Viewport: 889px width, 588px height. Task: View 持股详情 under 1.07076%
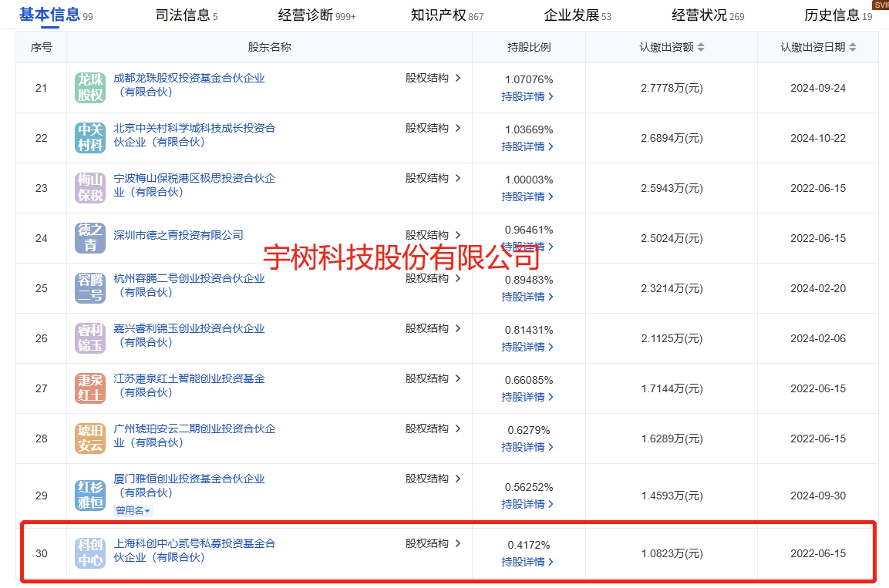click(527, 97)
